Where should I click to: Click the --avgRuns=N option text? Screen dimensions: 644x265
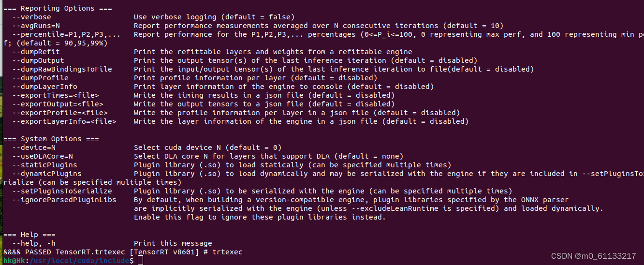(36, 26)
